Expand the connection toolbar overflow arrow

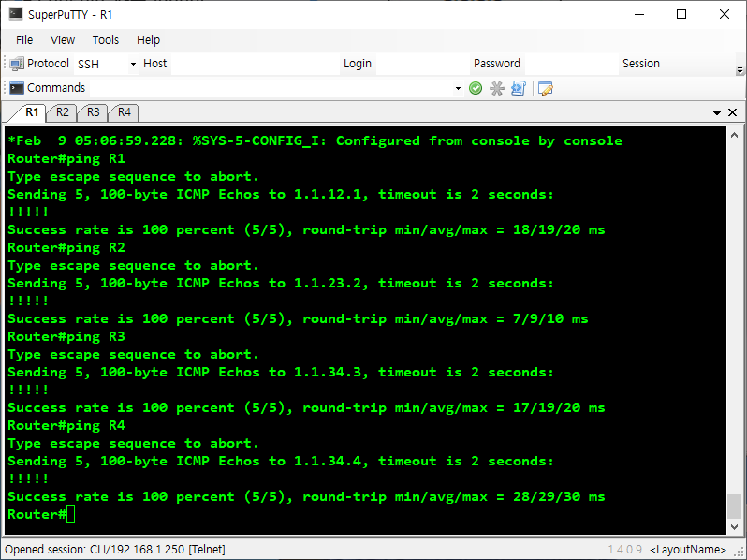point(740,70)
